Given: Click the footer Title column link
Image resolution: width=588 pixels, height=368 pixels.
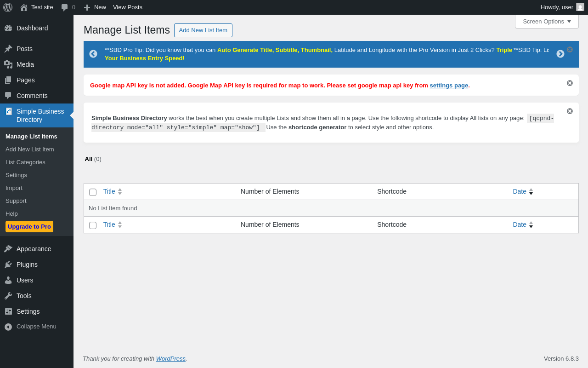Looking at the screenshot, I should point(109,224).
